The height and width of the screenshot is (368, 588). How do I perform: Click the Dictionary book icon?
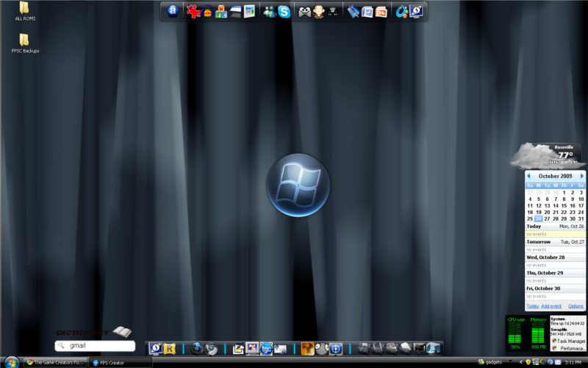click(122, 332)
